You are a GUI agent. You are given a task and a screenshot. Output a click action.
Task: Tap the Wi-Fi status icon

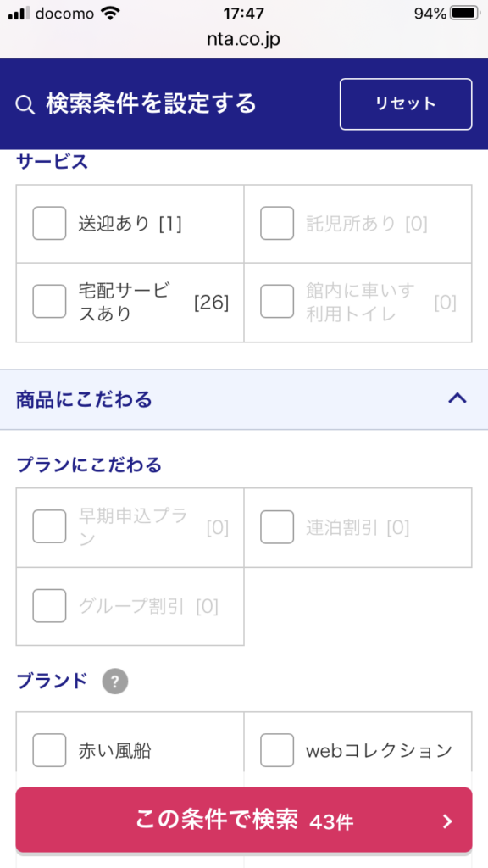pyautogui.click(x=112, y=14)
